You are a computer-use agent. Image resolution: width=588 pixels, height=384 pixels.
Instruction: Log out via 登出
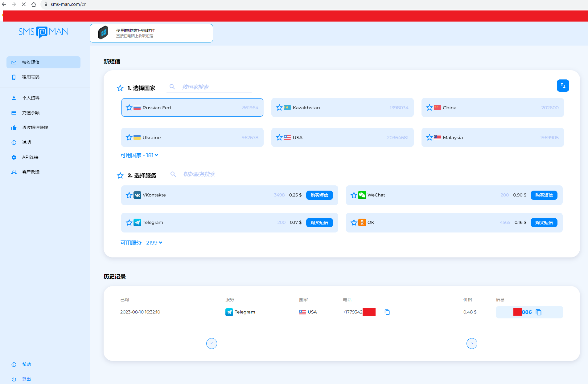pos(27,379)
